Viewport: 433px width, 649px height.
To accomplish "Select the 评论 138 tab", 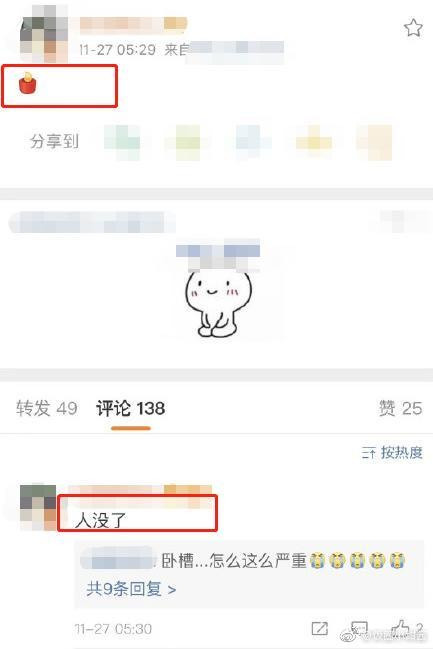I will click(x=130, y=408).
